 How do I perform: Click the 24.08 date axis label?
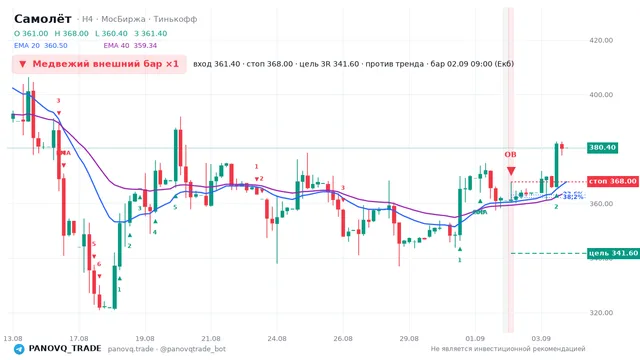coord(277,339)
